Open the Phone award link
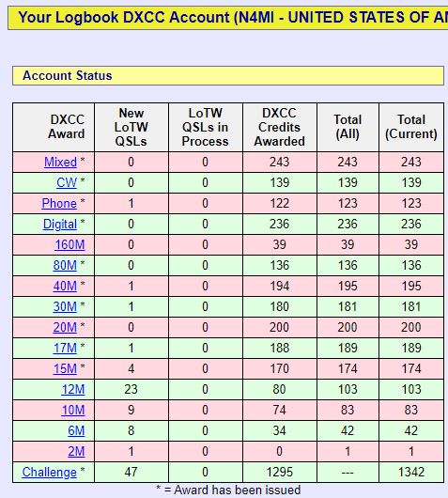The image size is (448, 498). point(59,204)
